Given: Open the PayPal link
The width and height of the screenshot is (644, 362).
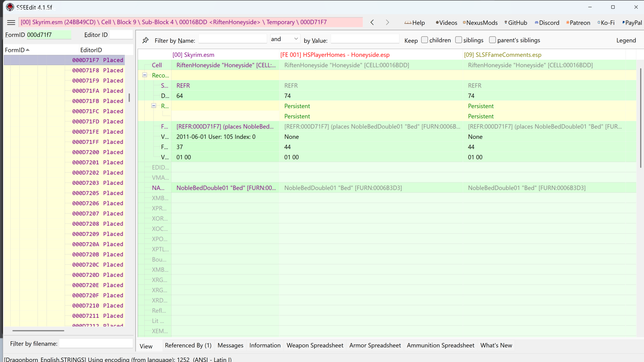Looking at the screenshot, I should (632, 22).
